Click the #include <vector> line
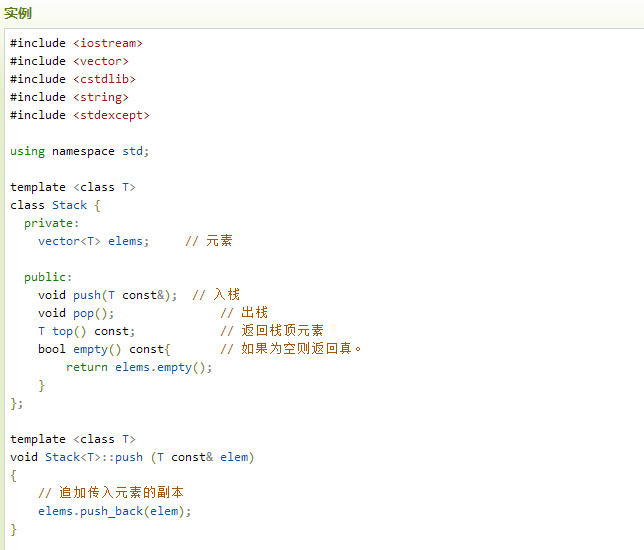Viewport: 644px width, 550px height. coord(69,61)
